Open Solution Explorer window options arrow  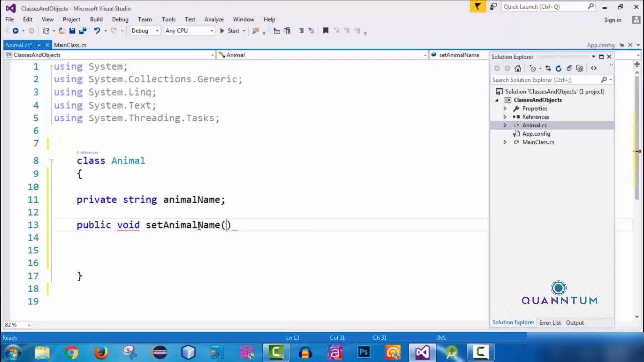[x=593, y=57]
